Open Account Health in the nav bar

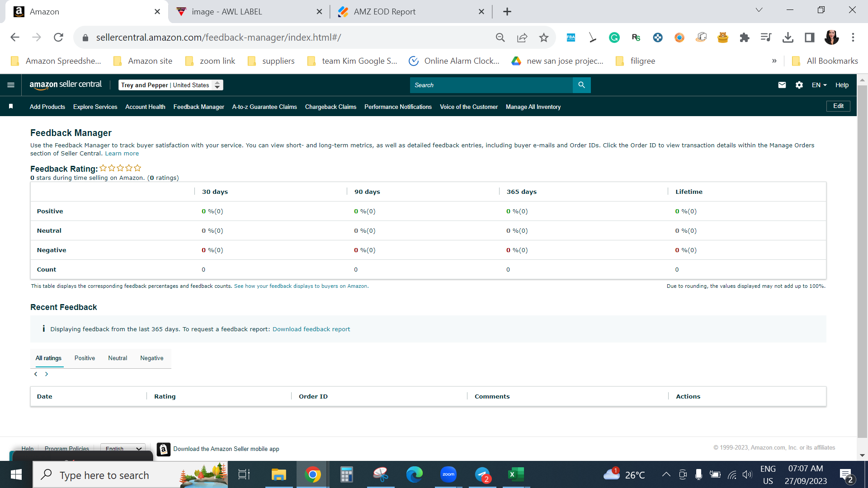tap(145, 107)
